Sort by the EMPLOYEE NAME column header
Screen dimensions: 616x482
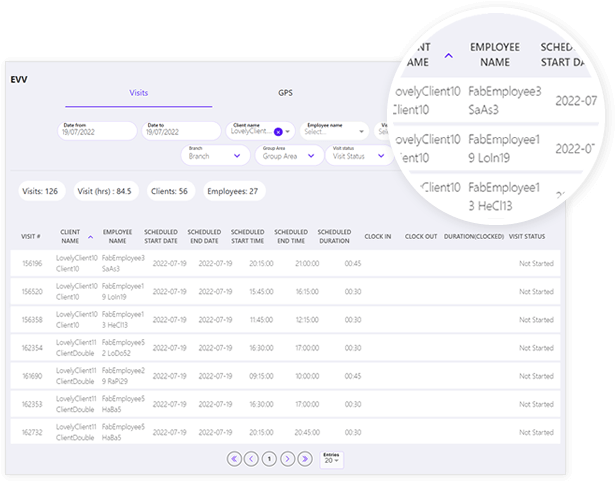117,236
